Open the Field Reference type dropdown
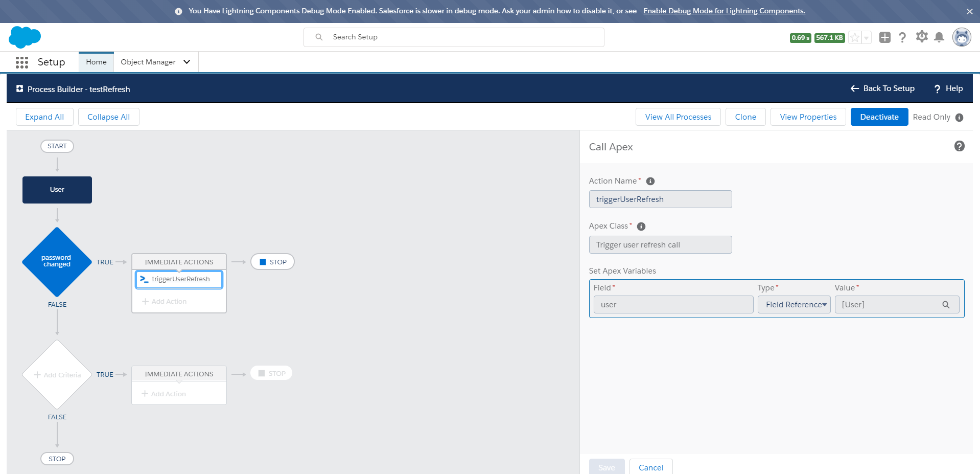This screenshot has width=980, height=474. tap(794, 305)
